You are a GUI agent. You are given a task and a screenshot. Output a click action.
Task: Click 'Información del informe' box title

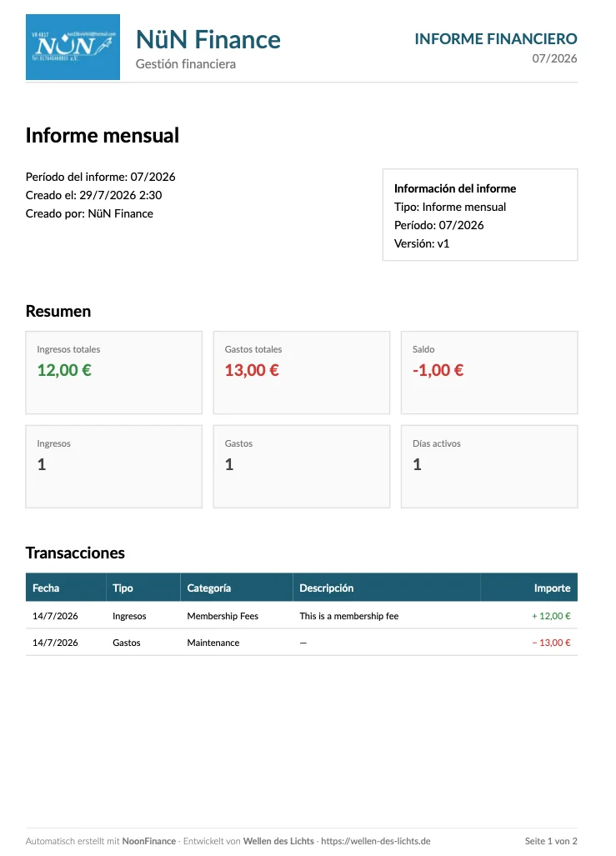point(455,188)
